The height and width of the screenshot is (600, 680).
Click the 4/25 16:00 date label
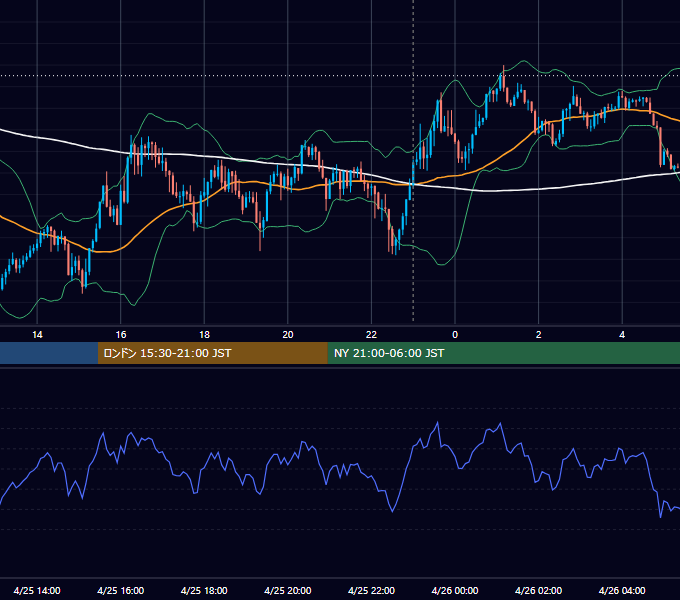[121, 590]
